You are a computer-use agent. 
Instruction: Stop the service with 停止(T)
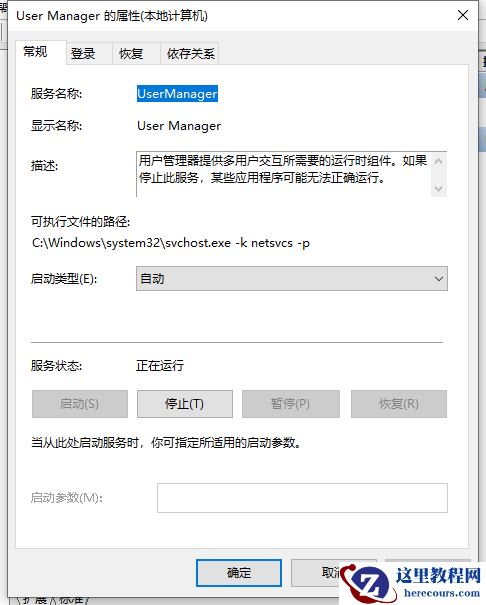[x=185, y=404]
